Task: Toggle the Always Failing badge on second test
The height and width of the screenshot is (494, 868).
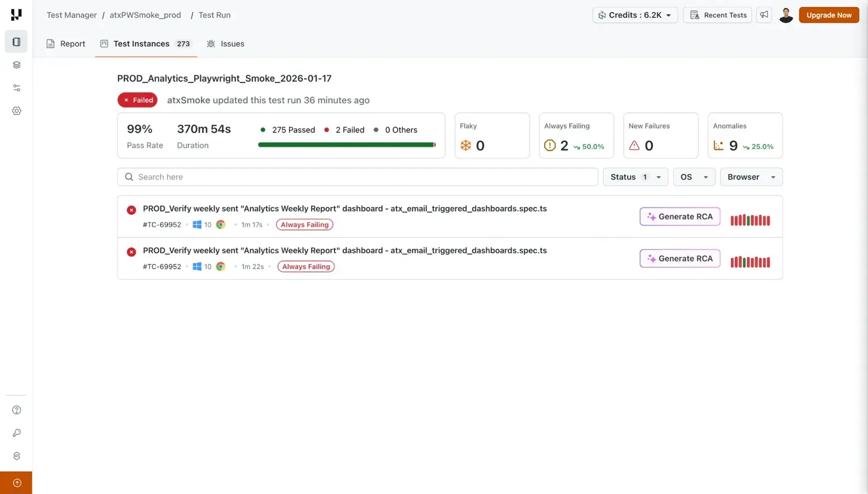Action: coord(306,266)
